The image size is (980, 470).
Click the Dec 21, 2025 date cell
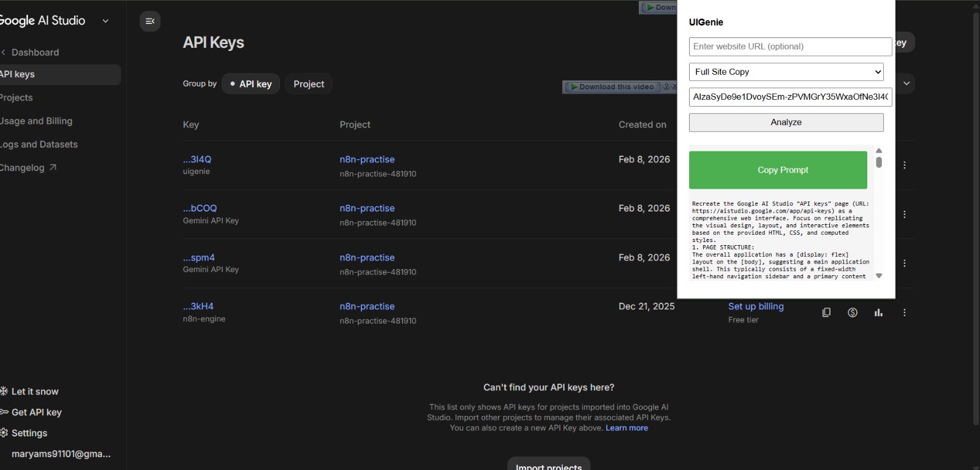(x=647, y=306)
